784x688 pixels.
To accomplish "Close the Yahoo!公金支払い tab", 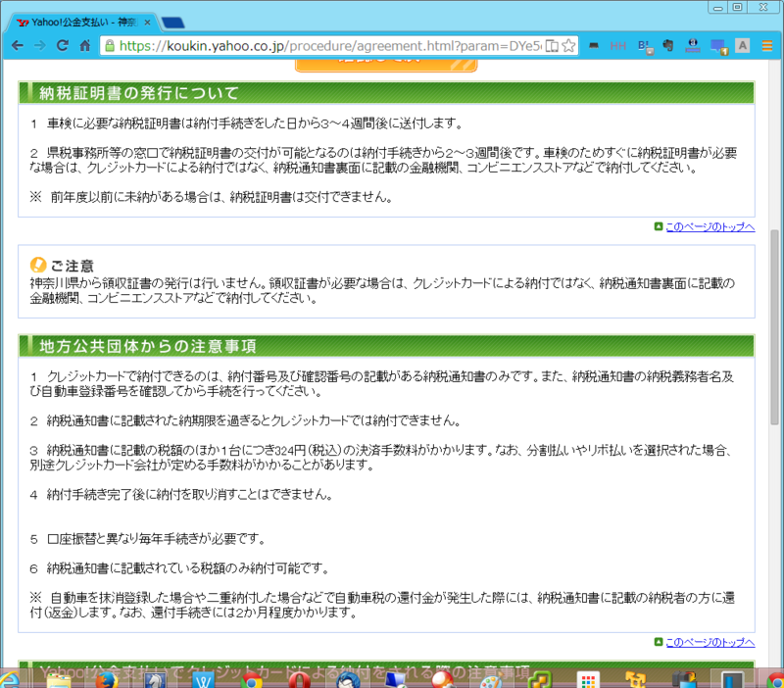I will (x=148, y=23).
